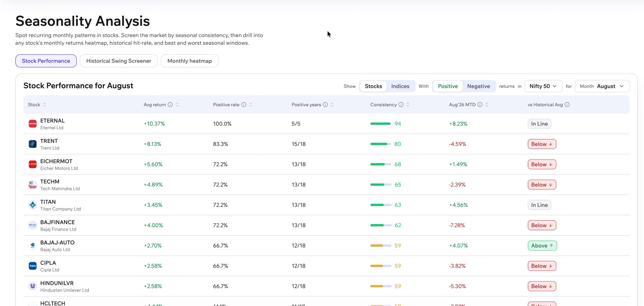This screenshot has height=306, width=644.
Task: Click TECHM's +4.89% average return
Action: coord(153,184)
